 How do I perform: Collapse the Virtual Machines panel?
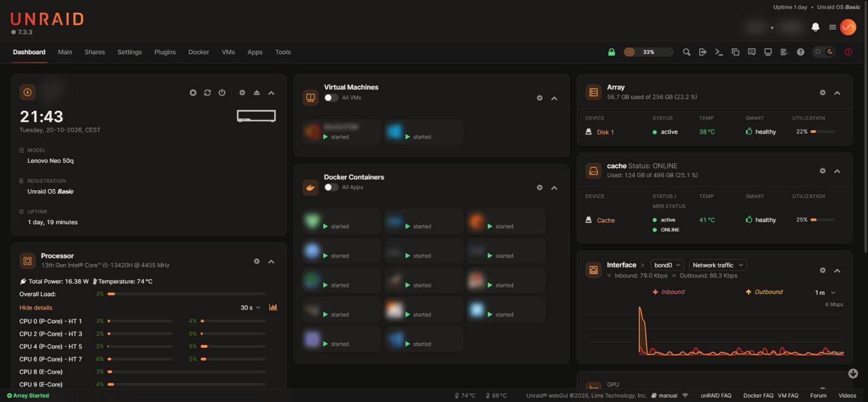[x=554, y=98]
